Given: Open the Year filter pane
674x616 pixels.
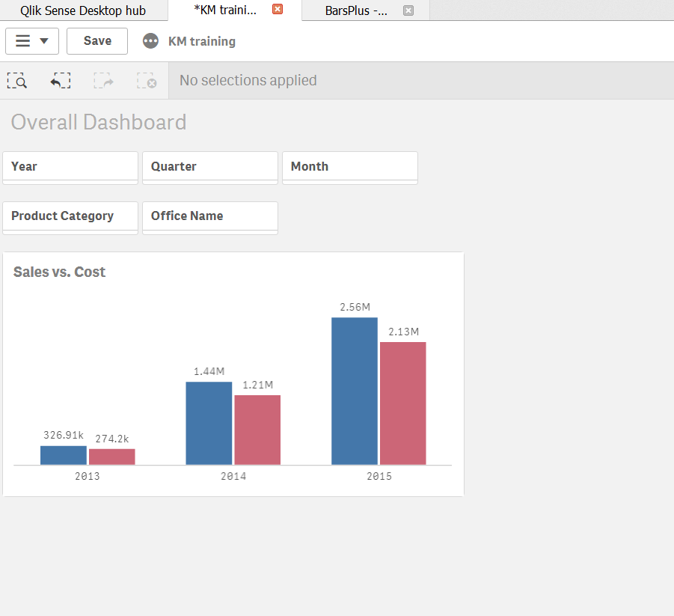Looking at the screenshot, I should [70, 166].
